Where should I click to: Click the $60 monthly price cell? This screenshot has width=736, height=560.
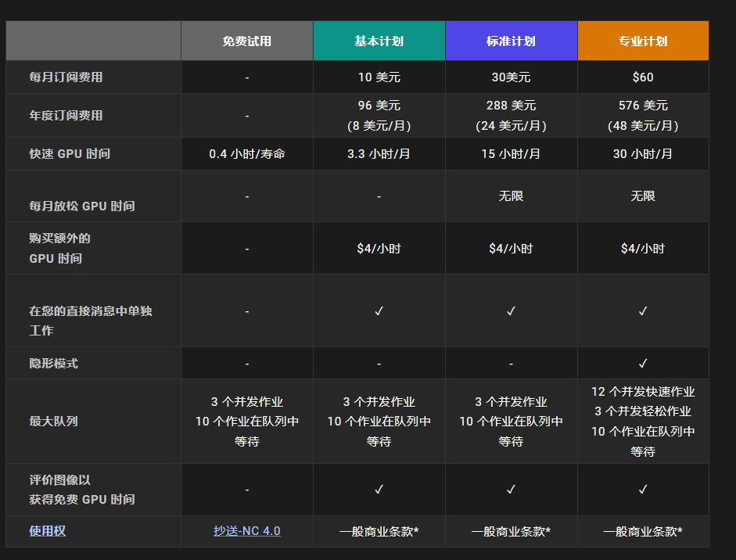point(643,77)
